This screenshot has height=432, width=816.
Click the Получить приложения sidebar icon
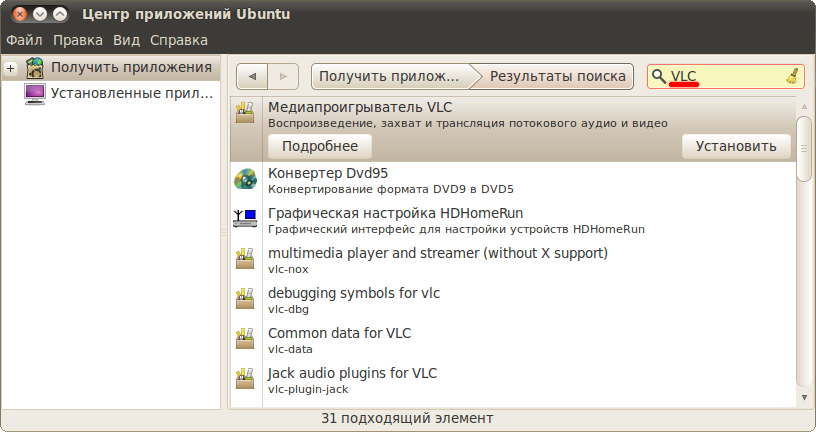(35, 68)
